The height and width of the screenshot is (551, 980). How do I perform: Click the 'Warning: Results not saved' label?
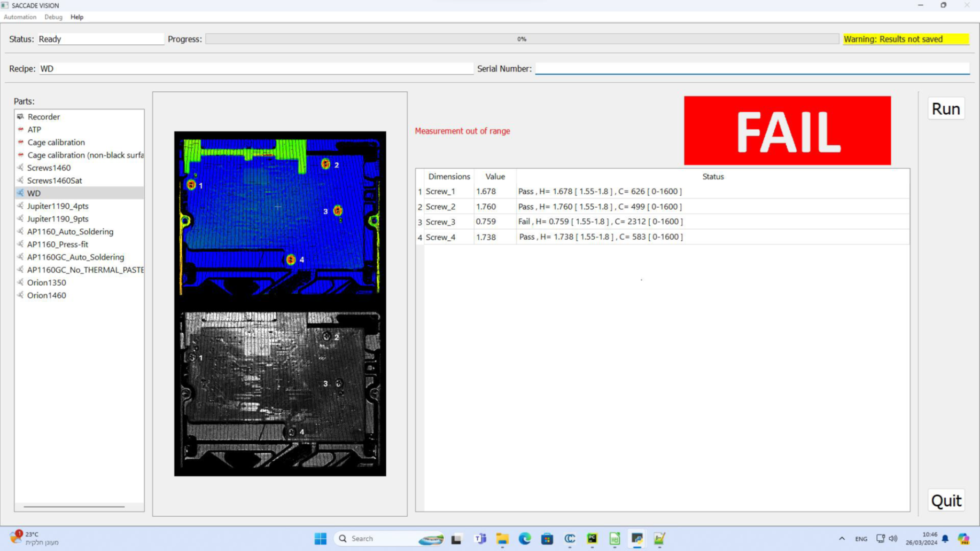coord(906,39)
